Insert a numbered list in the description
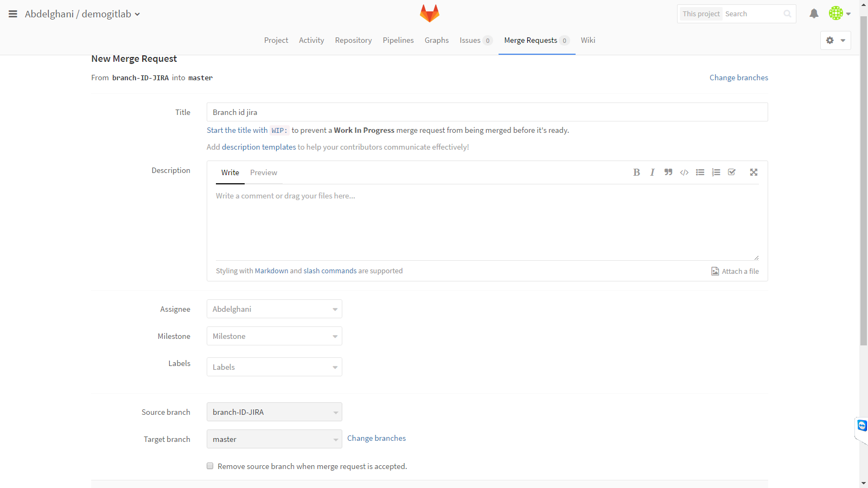This screenshot has height=488, width=868. [x=716, y=172]
